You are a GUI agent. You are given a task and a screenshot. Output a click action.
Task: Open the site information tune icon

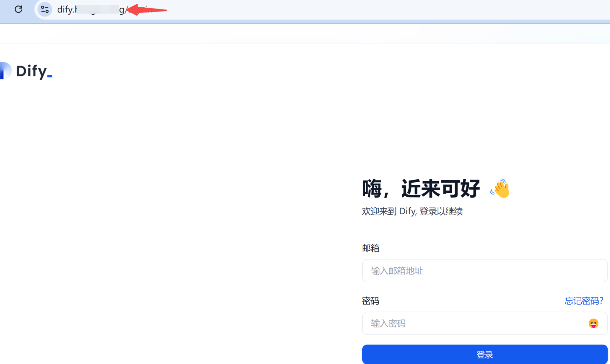click(x=45, y=9)
